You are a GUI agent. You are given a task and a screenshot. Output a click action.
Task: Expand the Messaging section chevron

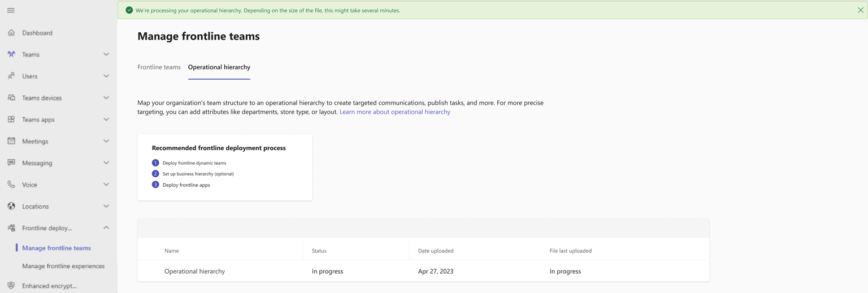(106, 163)
